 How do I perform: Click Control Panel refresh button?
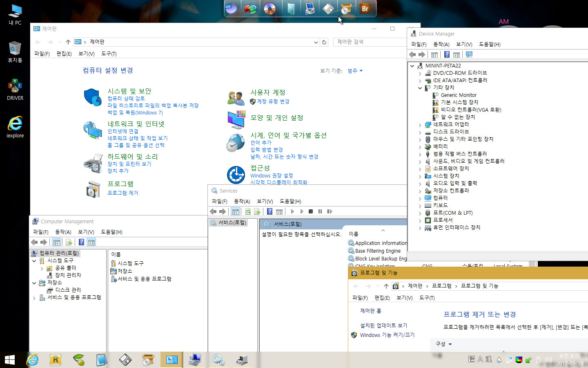[324, 42]
